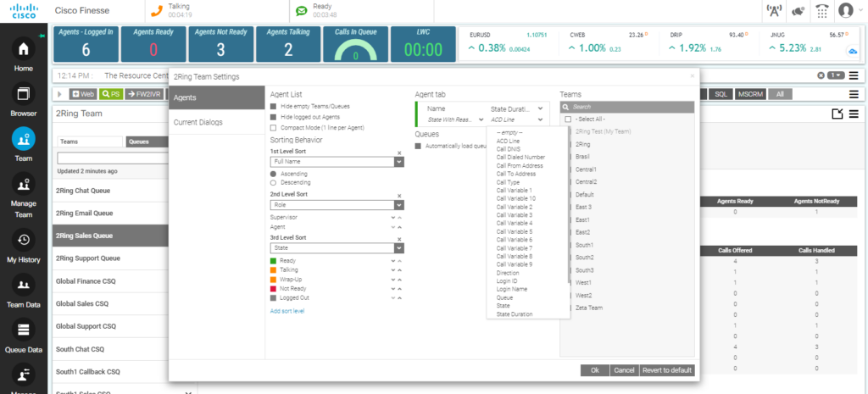Open the team chat bubbles icon
The image size is (868, 394).
tap(798, 10)
